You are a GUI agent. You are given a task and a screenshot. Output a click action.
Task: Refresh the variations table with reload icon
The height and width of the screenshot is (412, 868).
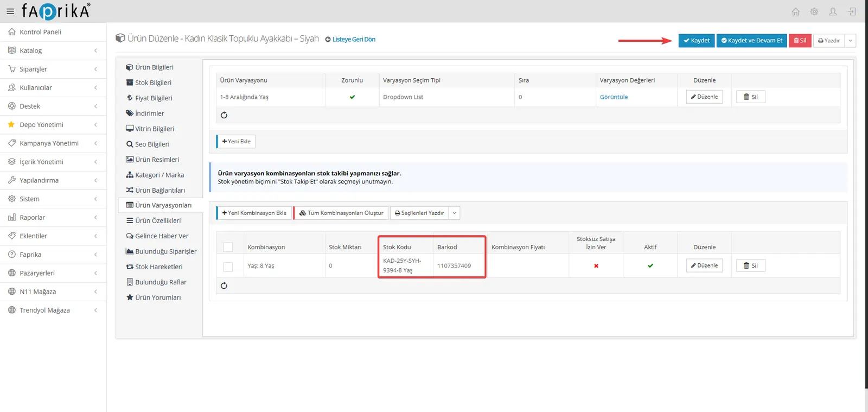(x=224, y=115)
